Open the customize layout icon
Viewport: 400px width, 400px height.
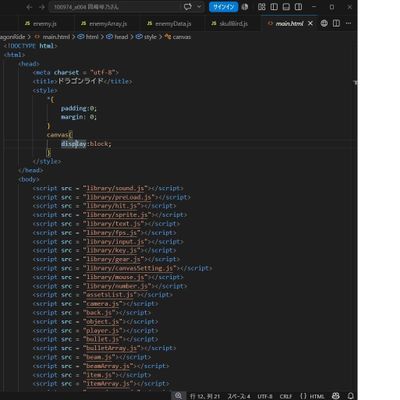(262, 7)
